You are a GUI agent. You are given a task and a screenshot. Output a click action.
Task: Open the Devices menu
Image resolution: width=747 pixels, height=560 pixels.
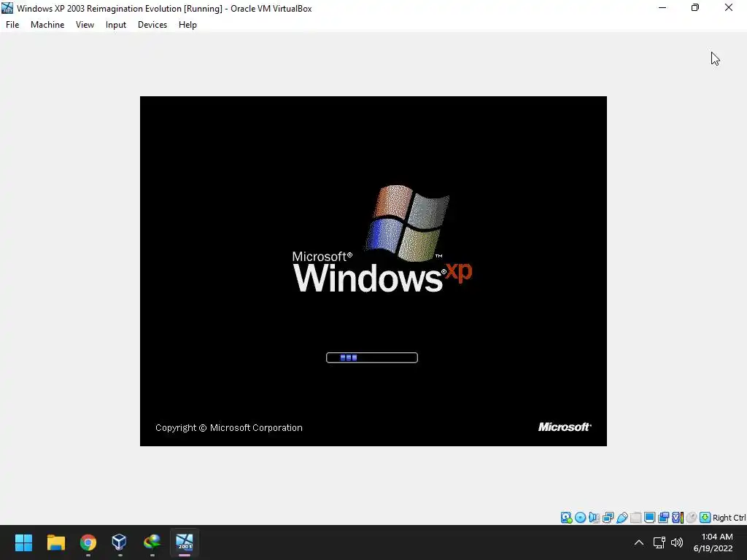(152, 25)
